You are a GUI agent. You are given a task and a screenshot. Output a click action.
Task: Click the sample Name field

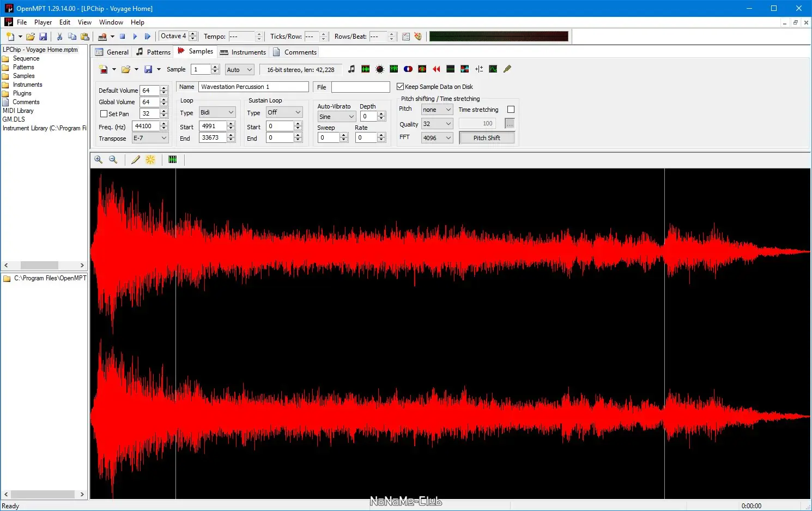tap(253, 87)
